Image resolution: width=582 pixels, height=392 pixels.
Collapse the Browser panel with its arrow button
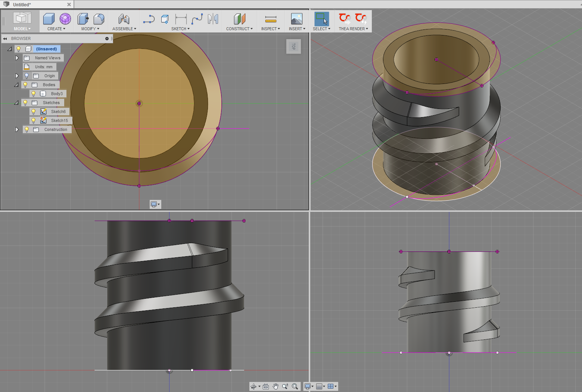point(4,38)
